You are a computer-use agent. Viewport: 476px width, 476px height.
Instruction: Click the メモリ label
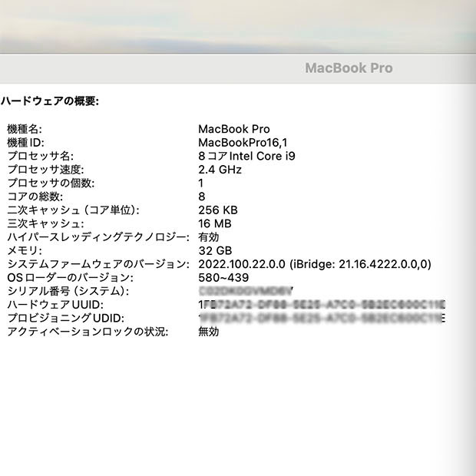(25, 251)
